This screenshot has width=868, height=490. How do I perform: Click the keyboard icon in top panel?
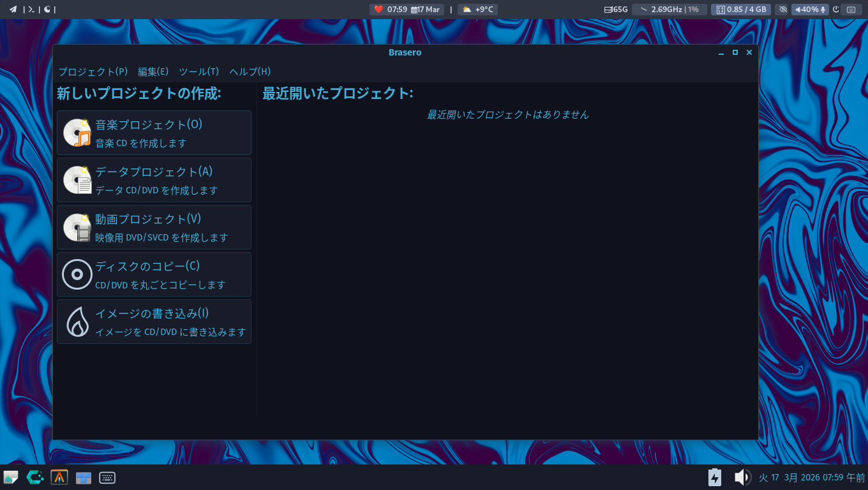(851, 10)
